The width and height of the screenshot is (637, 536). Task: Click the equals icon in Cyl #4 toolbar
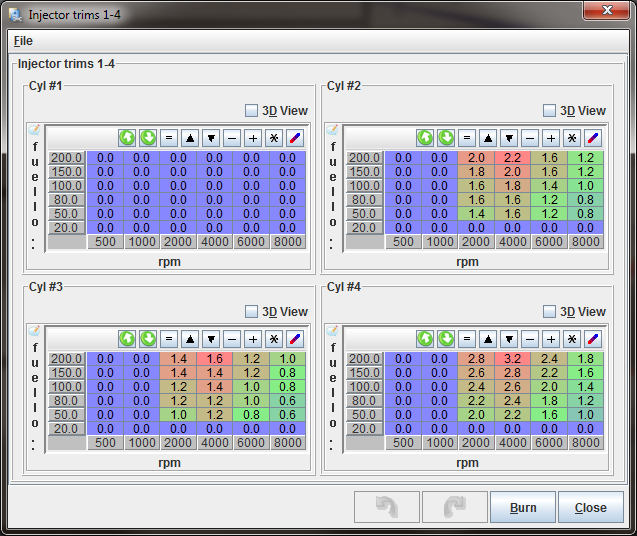coord(467,339)
